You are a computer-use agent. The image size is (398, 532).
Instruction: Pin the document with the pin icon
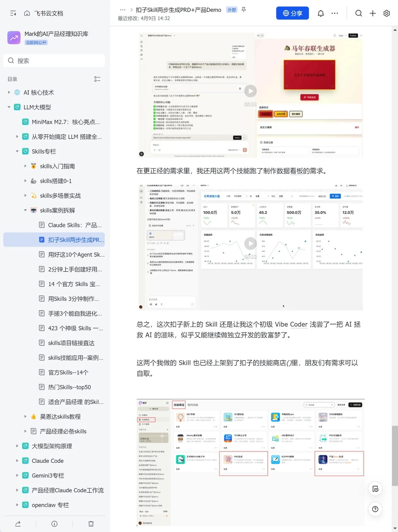(x=244, y=10)
